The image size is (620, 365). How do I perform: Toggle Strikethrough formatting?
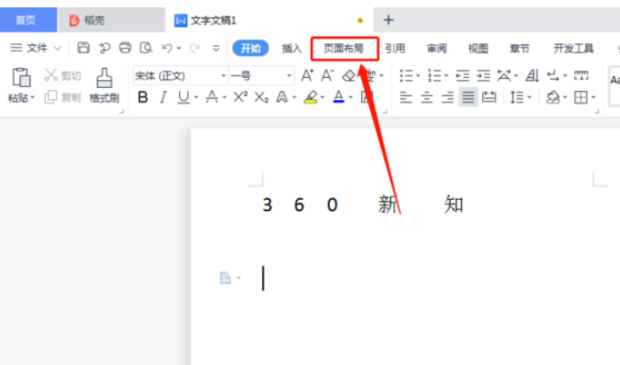pos(212,97)
